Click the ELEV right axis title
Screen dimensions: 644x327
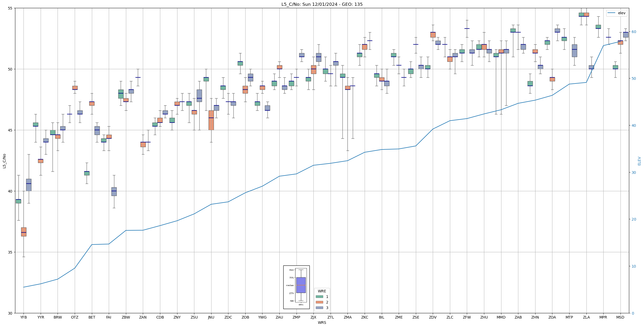coord(639,161)
